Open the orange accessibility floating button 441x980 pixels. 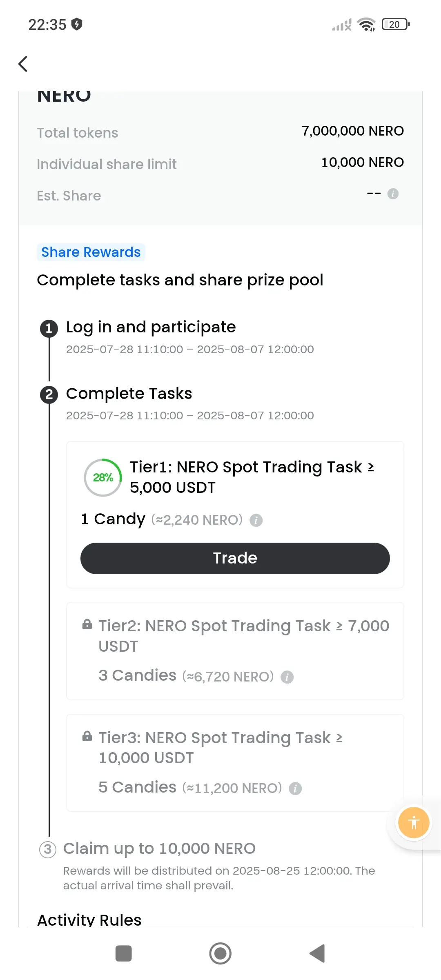pos(414,822)
